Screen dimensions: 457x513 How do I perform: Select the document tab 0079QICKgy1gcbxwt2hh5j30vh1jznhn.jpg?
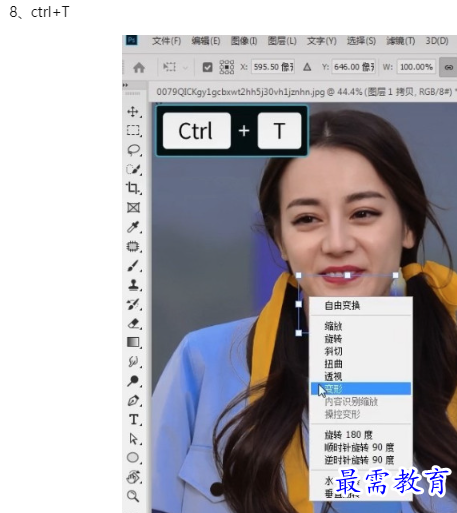click(304, 92)
